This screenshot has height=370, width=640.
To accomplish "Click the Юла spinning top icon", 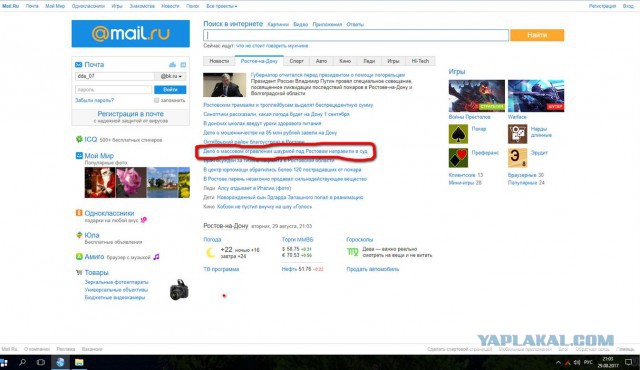I will (79, 235).
